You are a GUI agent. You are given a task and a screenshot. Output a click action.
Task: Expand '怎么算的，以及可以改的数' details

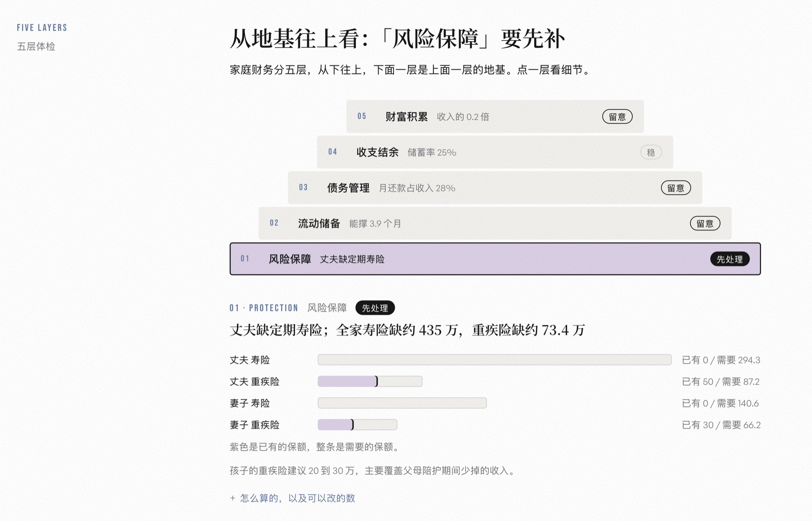pyautogui.click(x=292, y=498)
